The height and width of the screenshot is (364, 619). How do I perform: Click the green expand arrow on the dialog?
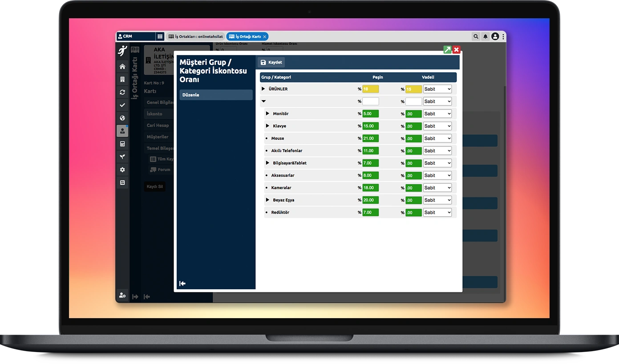pyautogui.click(x=447, y=50)
